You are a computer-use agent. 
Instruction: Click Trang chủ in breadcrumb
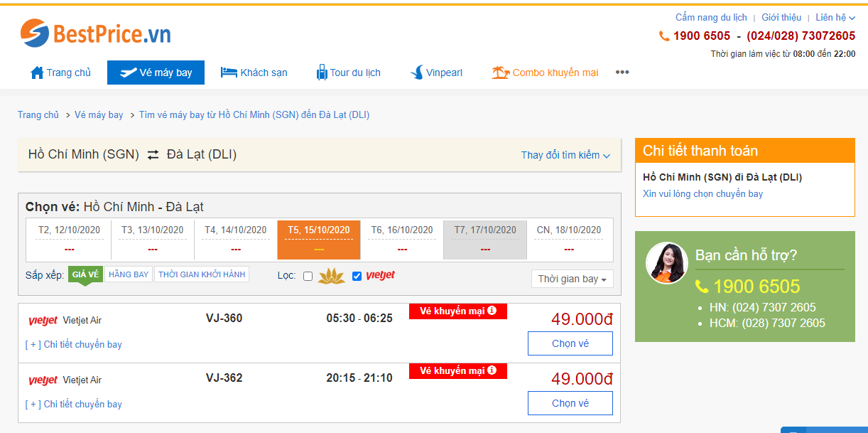[x=38, y=114]
